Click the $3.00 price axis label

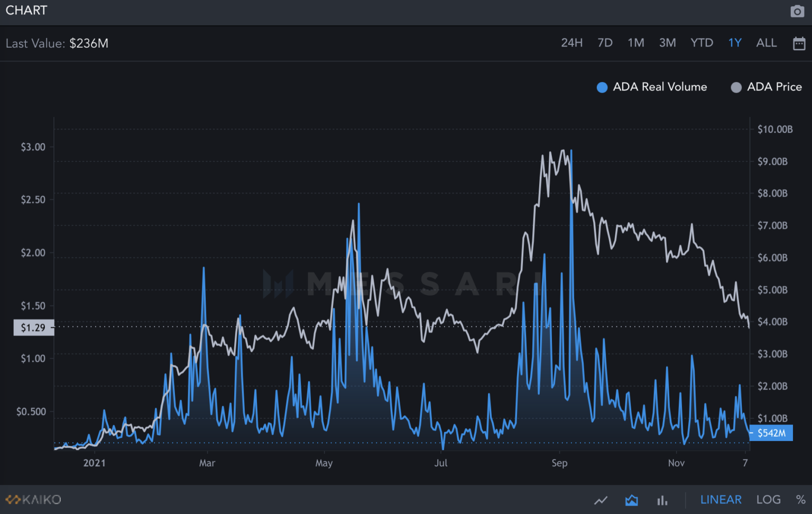point(33,147)
